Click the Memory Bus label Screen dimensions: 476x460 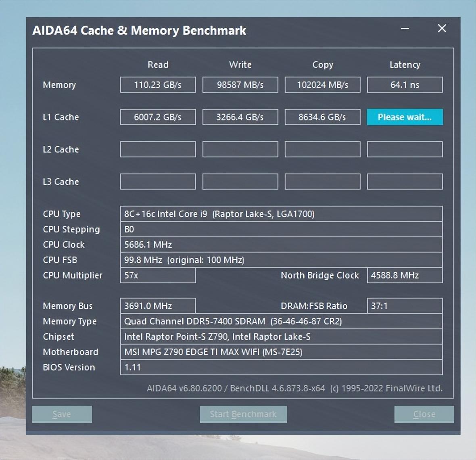[67, 306]
